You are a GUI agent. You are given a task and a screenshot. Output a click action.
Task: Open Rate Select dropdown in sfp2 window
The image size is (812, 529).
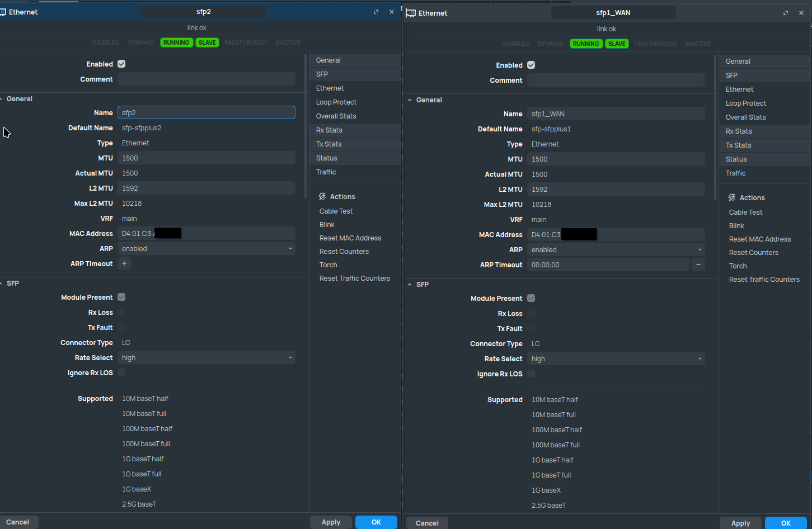(206, 358)
